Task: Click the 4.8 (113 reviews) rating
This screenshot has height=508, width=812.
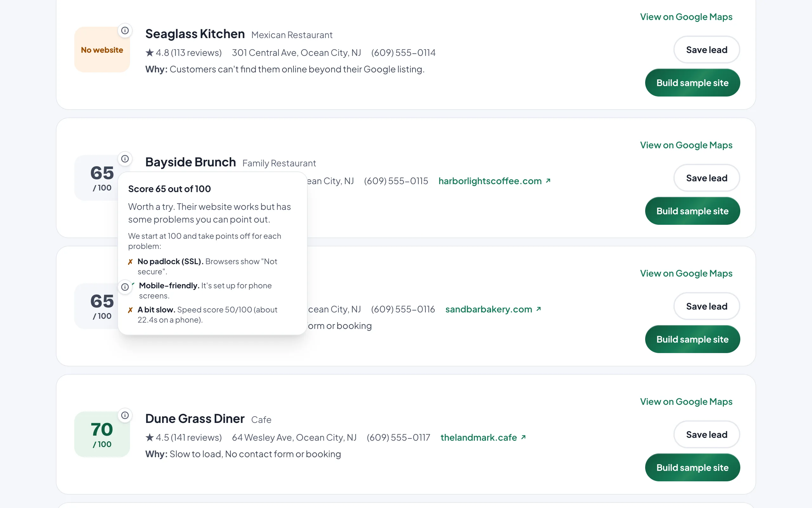Action: pyautogui.click(x=184, y=53)
